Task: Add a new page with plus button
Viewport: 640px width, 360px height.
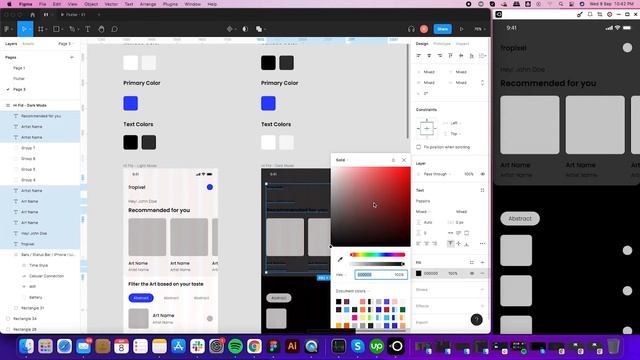Action: tap(72, 58)
